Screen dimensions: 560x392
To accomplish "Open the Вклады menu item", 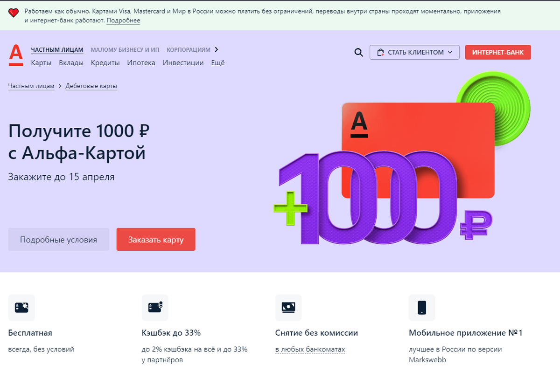I will click(x=71, y=63).
